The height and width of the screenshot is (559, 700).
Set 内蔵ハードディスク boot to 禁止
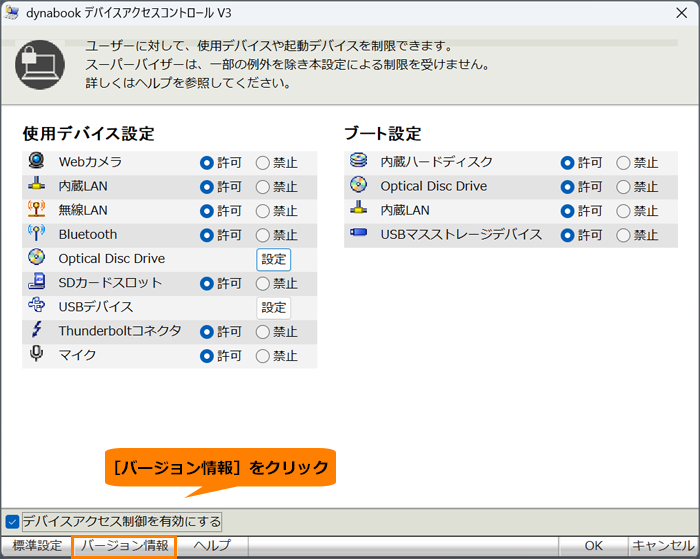pos(623,163)
